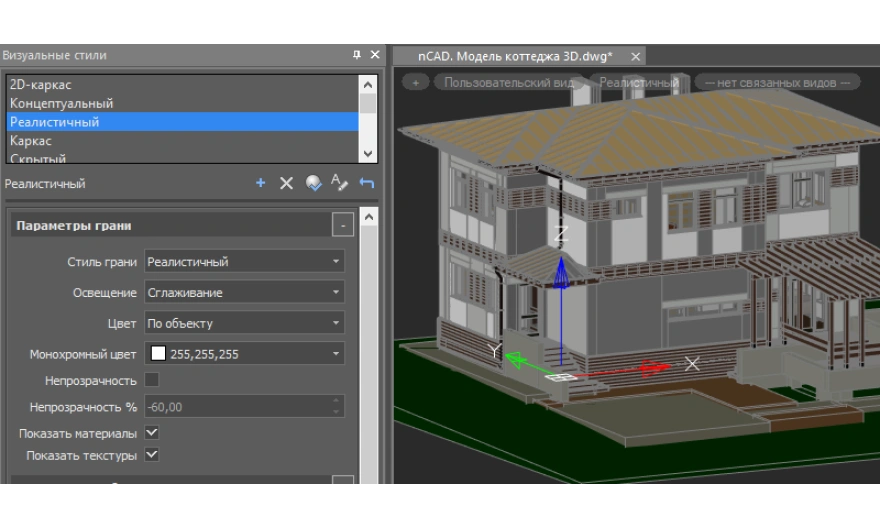This screenshot has height=528, width=880.
Task: Pin the Визуальные стили panel
Action: click(x=357, y=55)
